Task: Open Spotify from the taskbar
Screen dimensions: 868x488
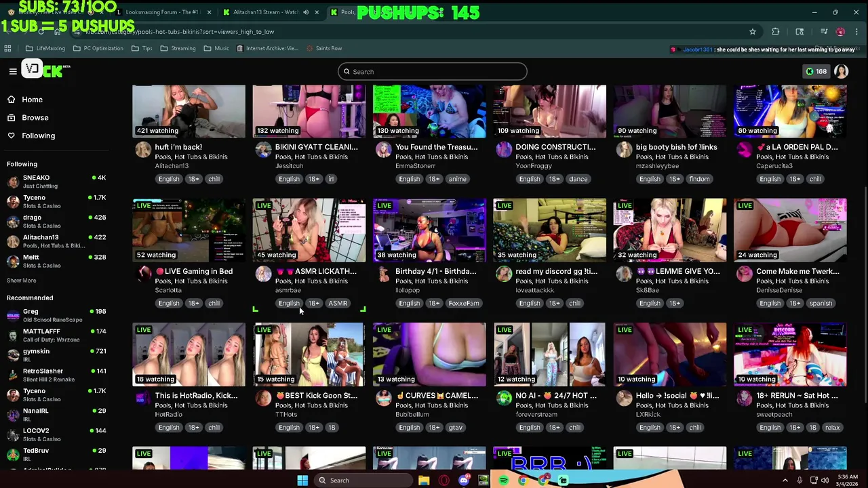Action: 503,481
